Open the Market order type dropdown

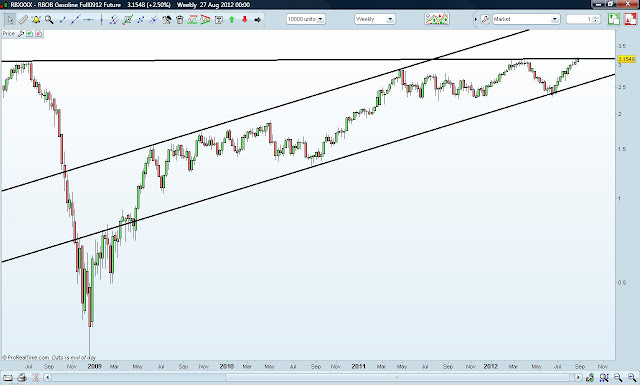pos(526,19)
